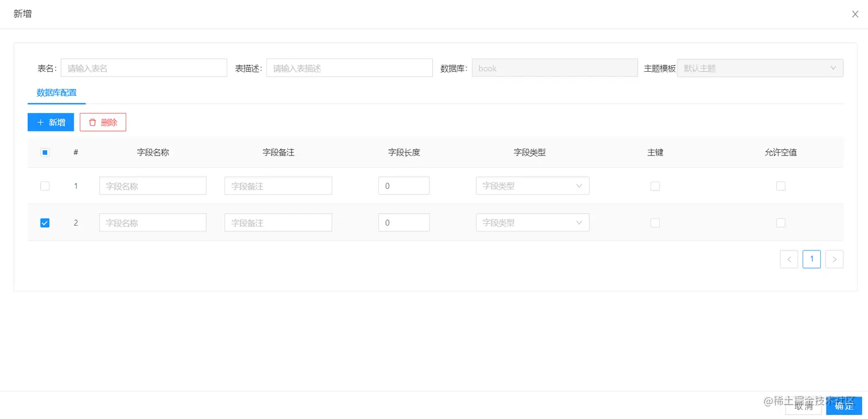Open 字段类型 dropdown in row 2
868x419 pixels.
[x=532, y=223]
